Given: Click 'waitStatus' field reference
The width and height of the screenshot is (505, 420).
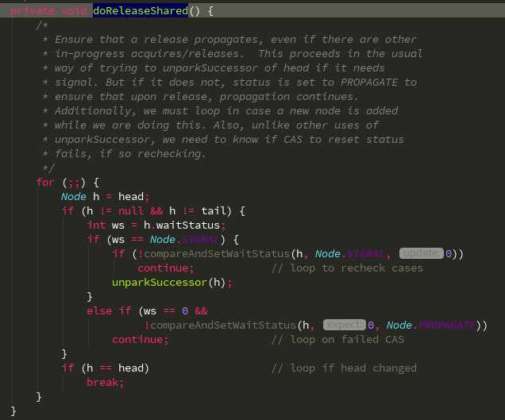Looking at the screenshot, I should click(187, 225).
